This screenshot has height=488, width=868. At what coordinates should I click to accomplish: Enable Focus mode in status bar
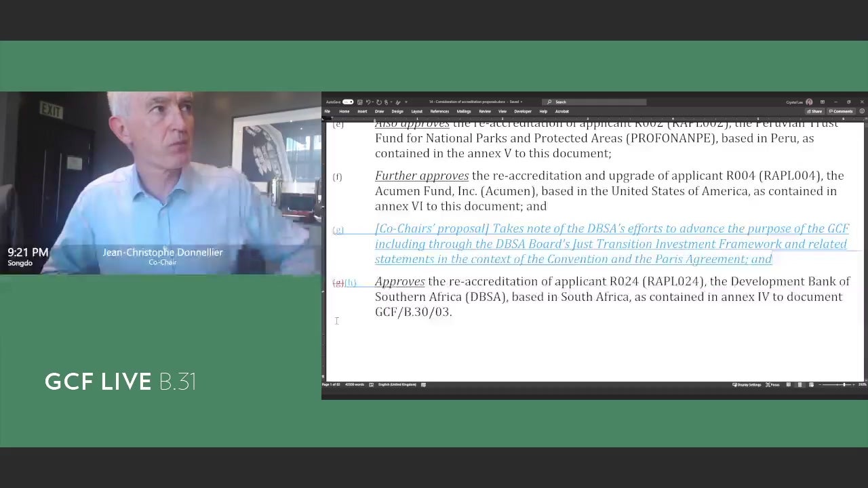pos(772,384)
